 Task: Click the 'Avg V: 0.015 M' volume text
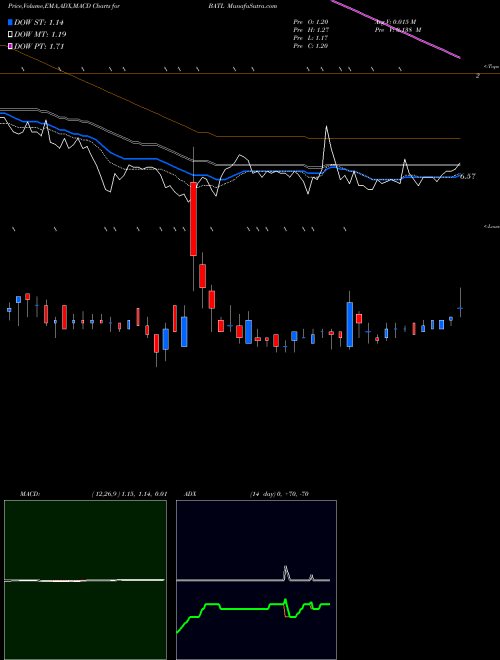click(x=395, y=22)
